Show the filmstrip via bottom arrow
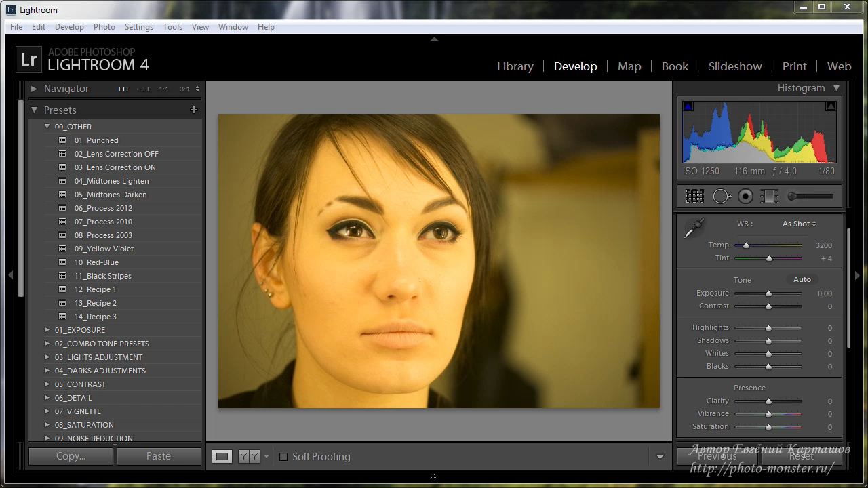 (x=435, y=477)
